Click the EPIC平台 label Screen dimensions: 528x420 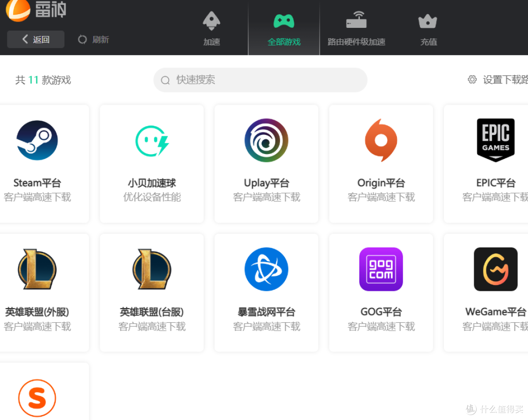[x=496, y=183]
